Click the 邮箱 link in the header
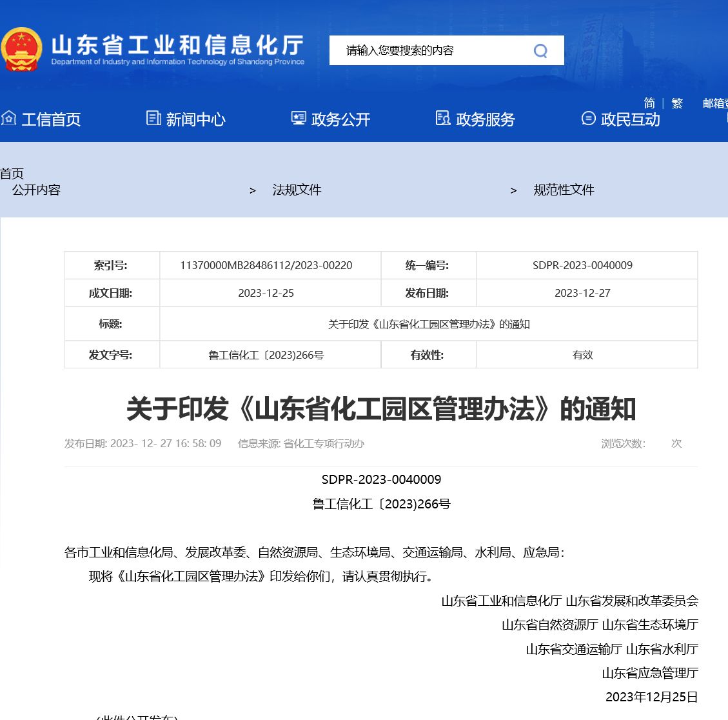 715,103
